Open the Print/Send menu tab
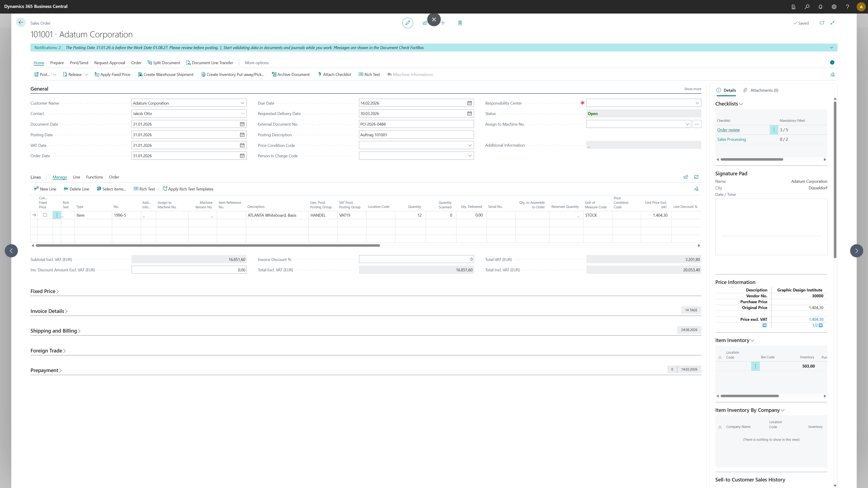The height and width of the screenshot is (488, 868). 79,63
